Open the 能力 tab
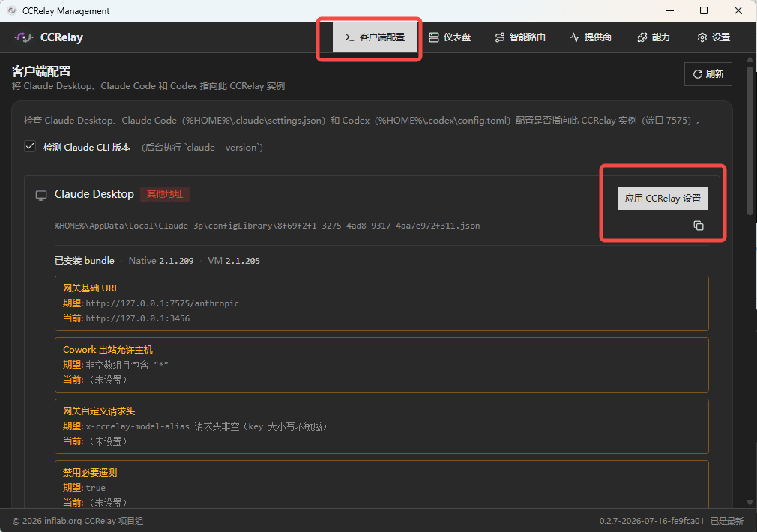 click(x=654, y=37)
